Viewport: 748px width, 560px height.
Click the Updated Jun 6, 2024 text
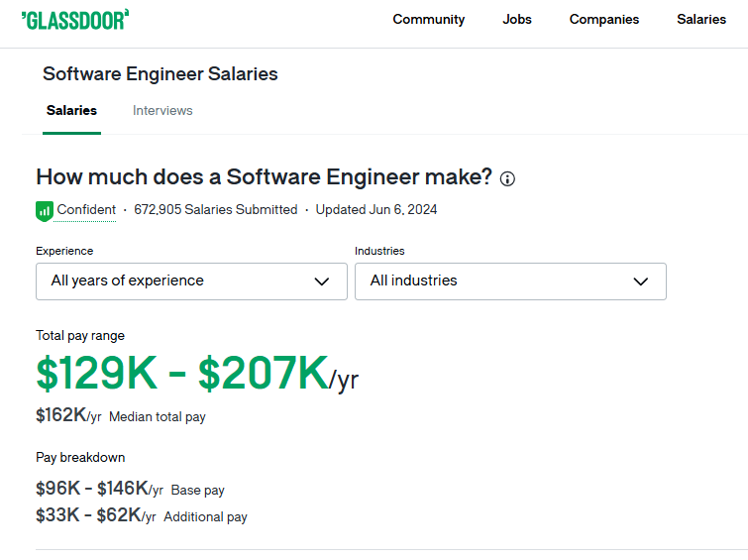pyautogui.click(x=376, y=209)
